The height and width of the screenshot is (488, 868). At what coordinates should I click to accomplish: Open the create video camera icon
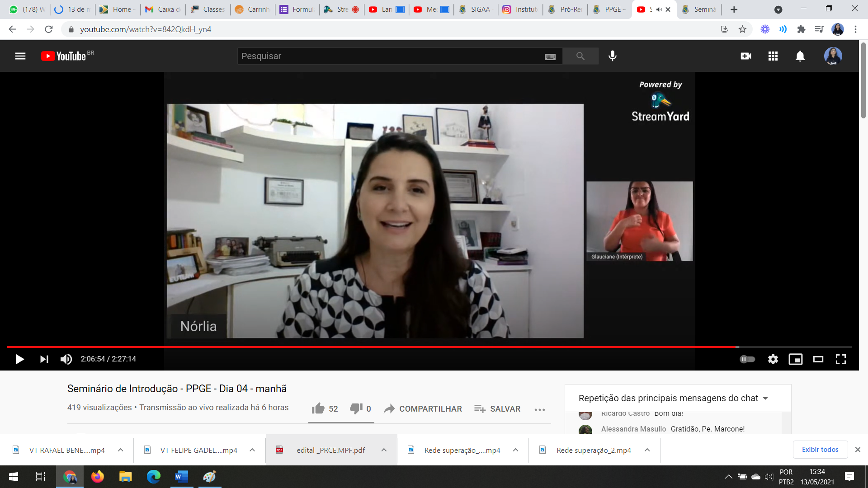[746, 56]
